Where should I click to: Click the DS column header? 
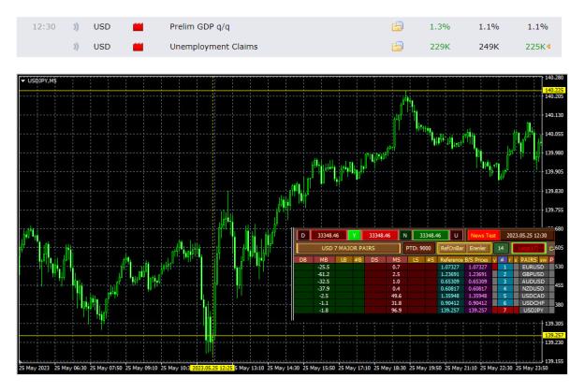coord(374,259)
